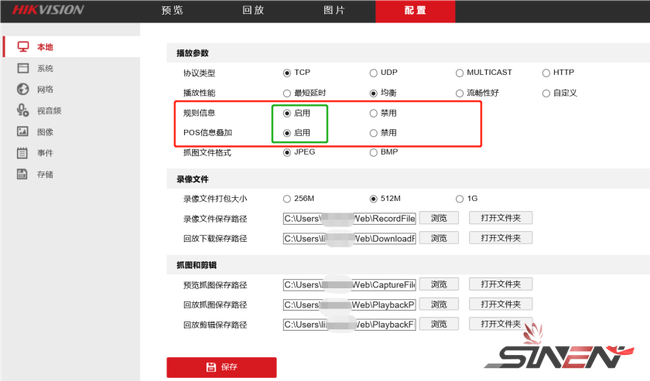
Task: Open 图像 settings in the sidebar
Action: pos(72,132)
